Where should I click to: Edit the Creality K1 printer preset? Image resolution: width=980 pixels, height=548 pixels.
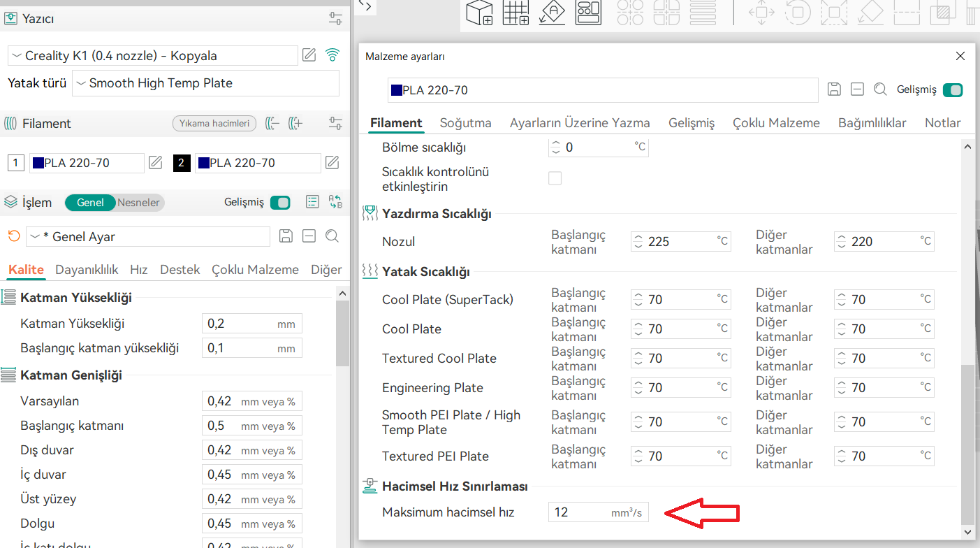click(x=309, y=55)
